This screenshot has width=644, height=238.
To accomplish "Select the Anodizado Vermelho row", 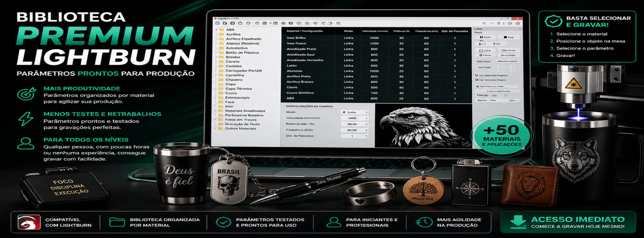I will tap(376, 60).
